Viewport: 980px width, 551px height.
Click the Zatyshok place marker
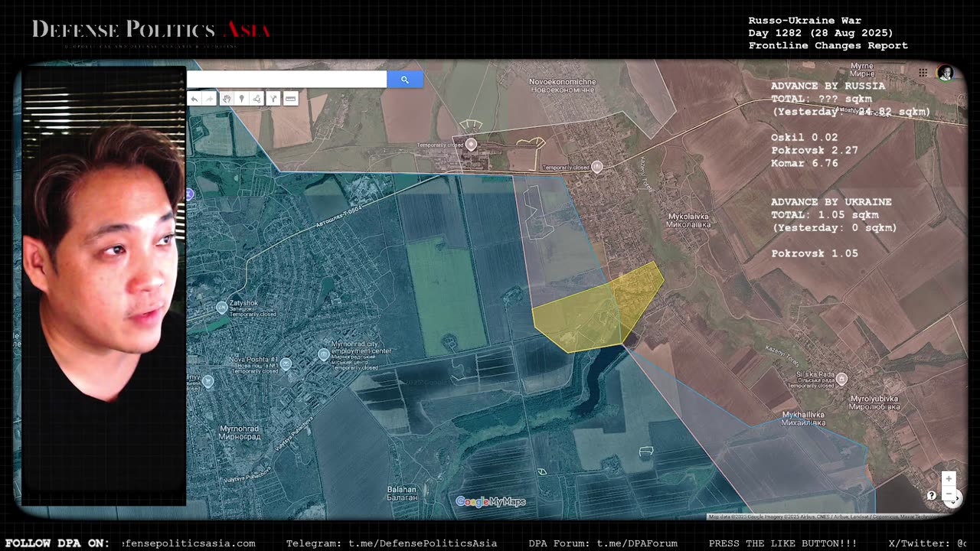222,307
